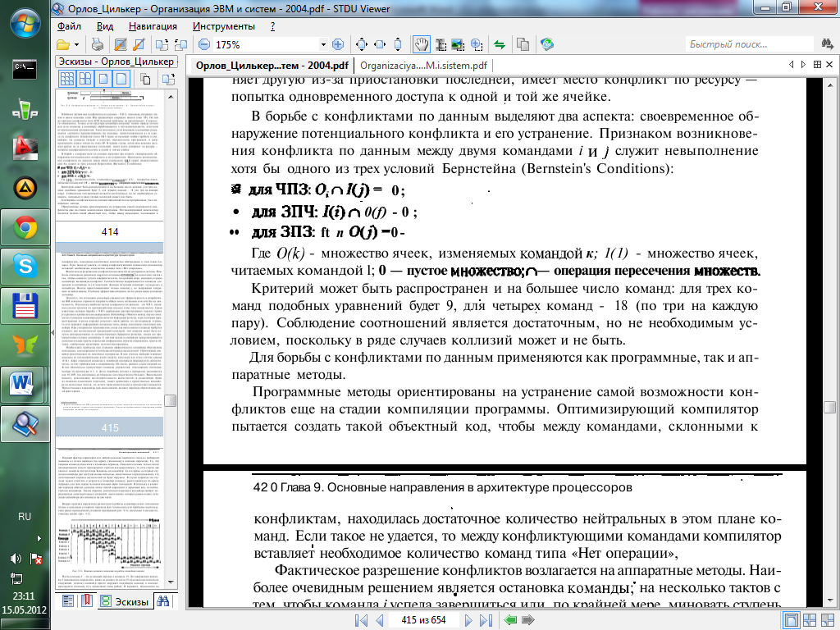Click the binoculars search icon top right
This screenshot has width=840, height=630.
(827, 44)
